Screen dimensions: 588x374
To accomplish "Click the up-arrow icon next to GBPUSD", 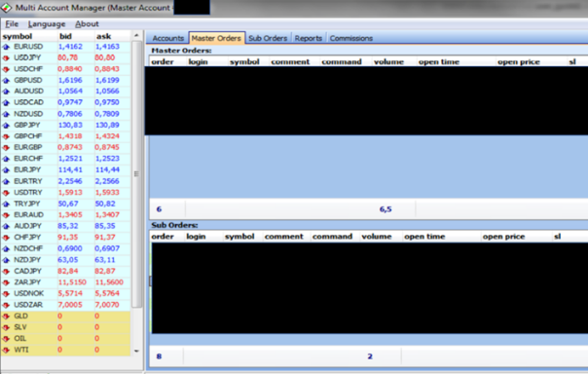I will (x=6, y=80).
